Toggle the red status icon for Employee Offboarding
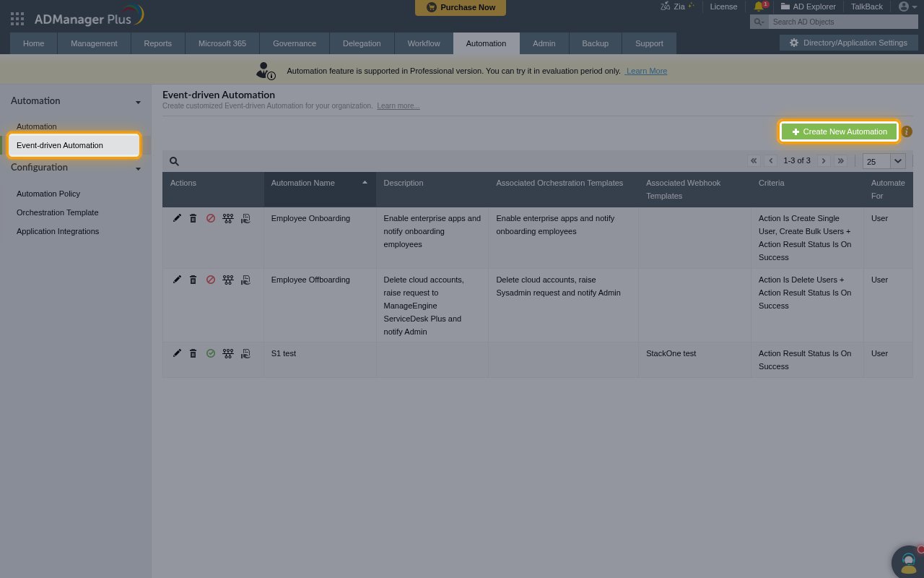Screen dimensions: 924x578 (x=211, y=280)
